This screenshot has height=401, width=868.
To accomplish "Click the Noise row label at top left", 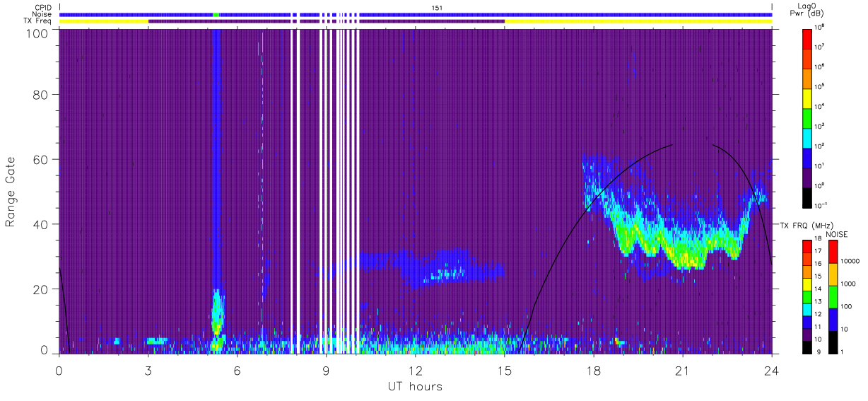I will click(x=42, y=14).
